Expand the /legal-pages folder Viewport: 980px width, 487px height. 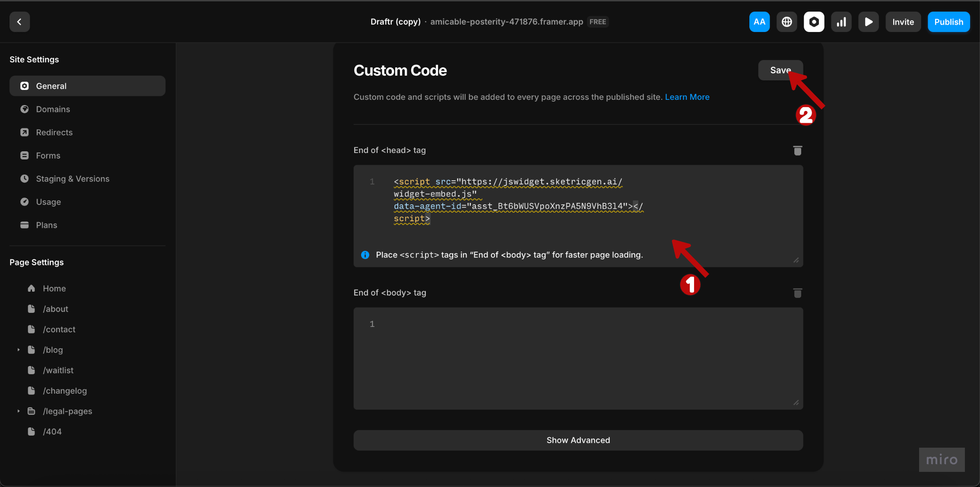[x=18, y=411]
